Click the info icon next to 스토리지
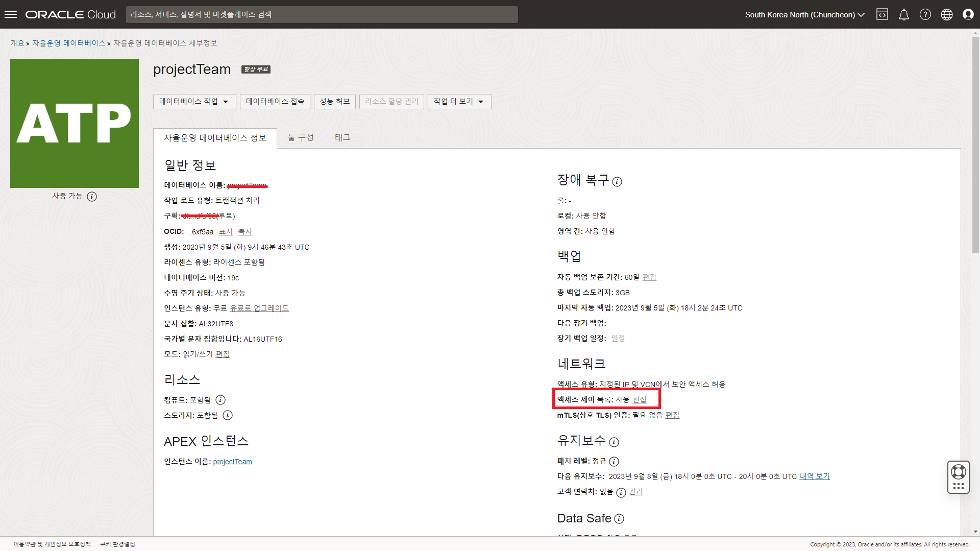980x551 pixels. (228, 415)
